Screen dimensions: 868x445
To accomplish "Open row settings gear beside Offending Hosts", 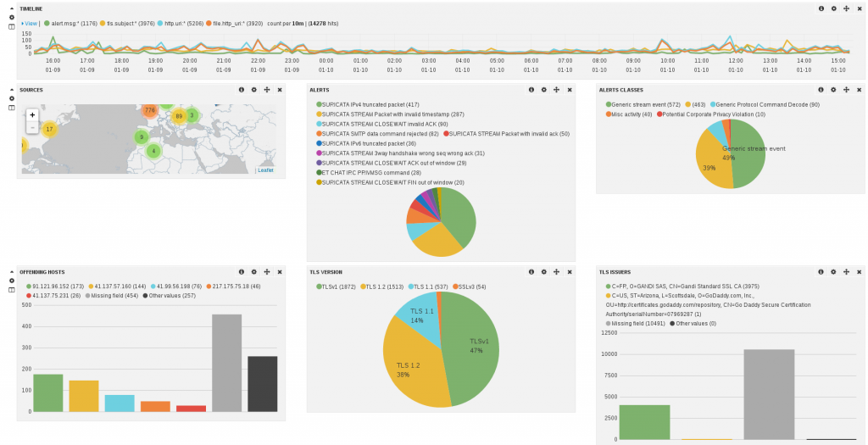I will (12, 281).
